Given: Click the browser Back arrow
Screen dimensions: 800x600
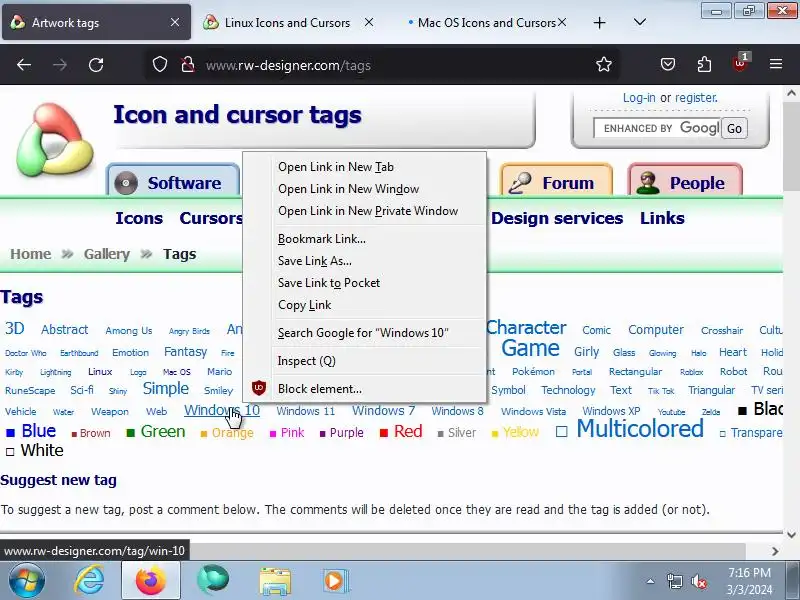Looking at the screenshot, I should point(24,65).
